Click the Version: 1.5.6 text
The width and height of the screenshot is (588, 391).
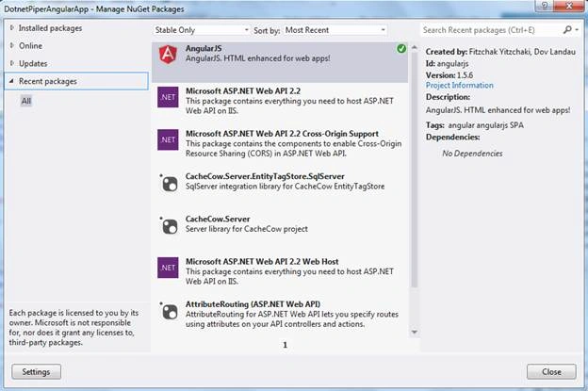click(449, 75)
